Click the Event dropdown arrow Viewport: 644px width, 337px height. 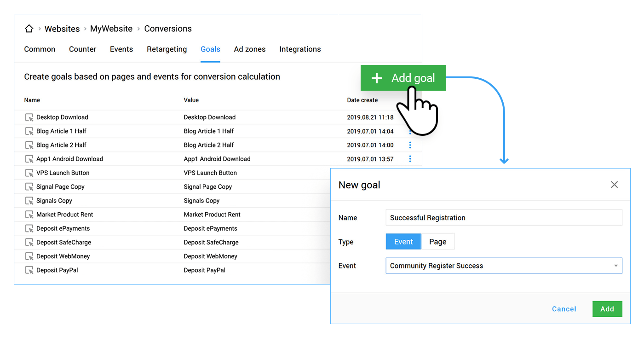[x=615, y=266]
